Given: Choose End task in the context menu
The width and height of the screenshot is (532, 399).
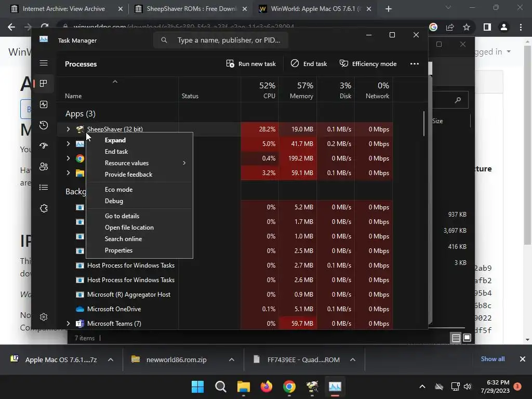Looking at the screenshot, I should click(x=139, y=152).
